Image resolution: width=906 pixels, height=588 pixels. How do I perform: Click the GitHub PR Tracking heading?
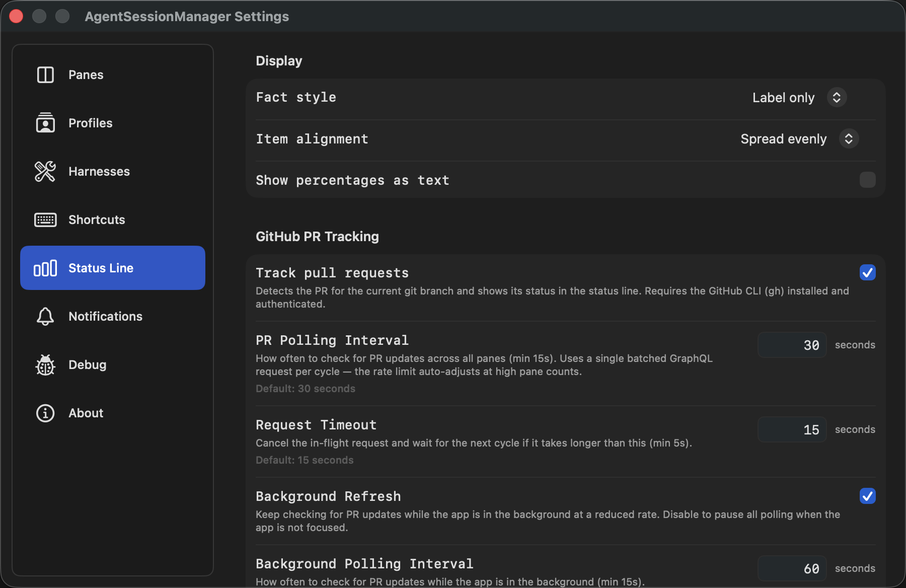(317, 237)
